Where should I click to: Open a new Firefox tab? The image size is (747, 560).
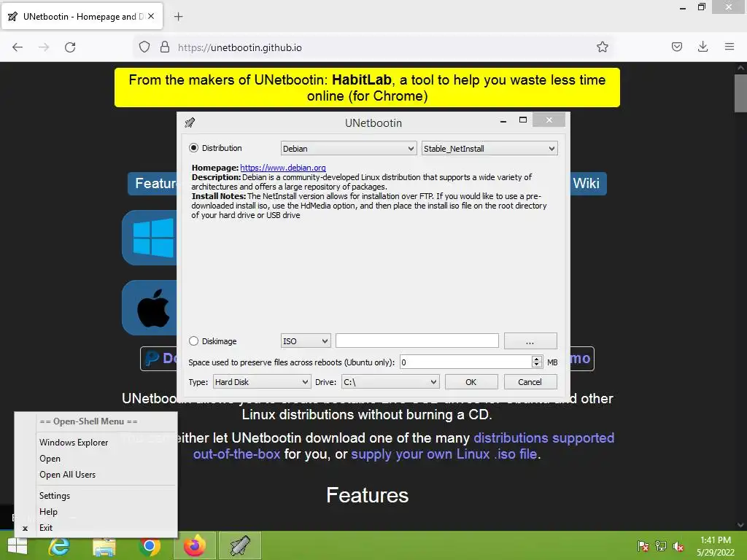click(x=178, y=17)
